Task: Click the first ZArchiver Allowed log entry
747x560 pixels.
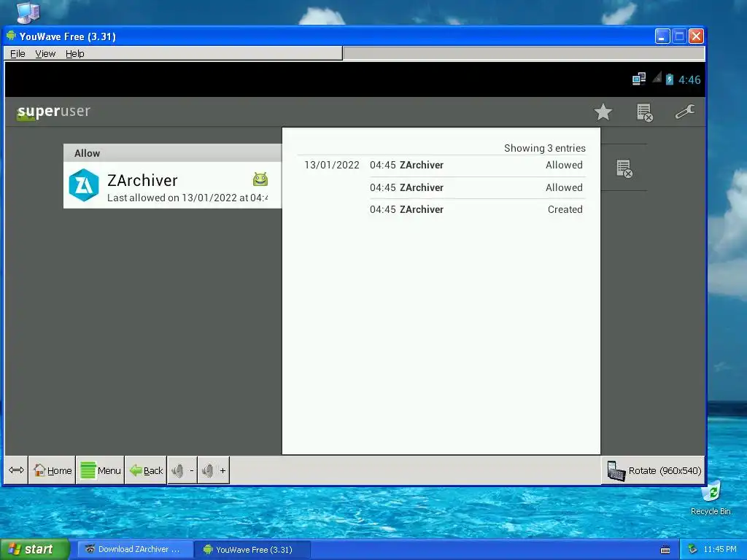Action: coord(476,166)
